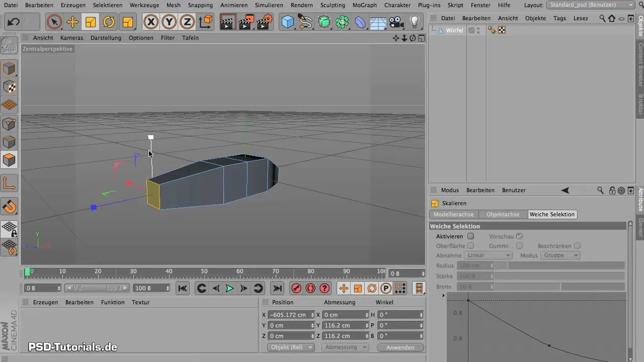The height and width of the screenshot is (362, 644).
Task: Open the spline pen tools icon
Action: tap(305, 22)
